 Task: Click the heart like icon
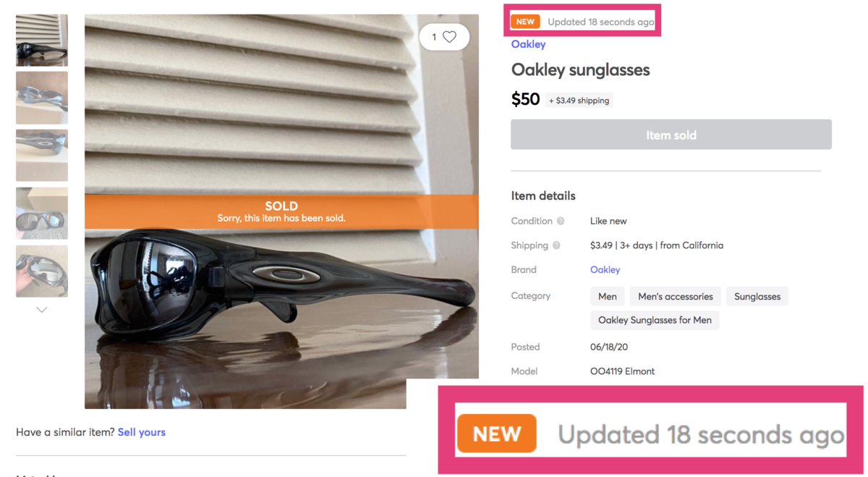coord(449,37)
